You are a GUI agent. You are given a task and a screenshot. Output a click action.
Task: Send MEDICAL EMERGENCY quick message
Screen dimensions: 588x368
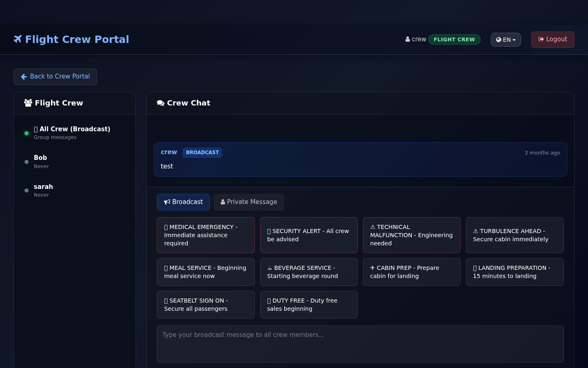tap(206, 235)
